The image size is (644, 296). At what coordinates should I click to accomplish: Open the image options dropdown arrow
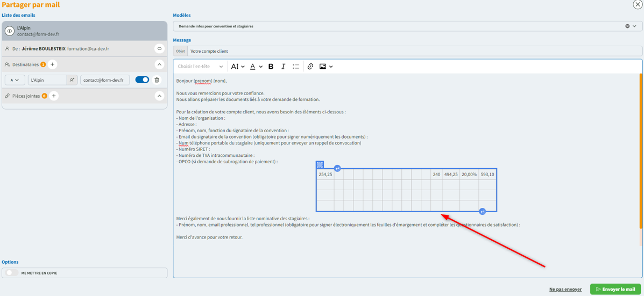(331, 67)
